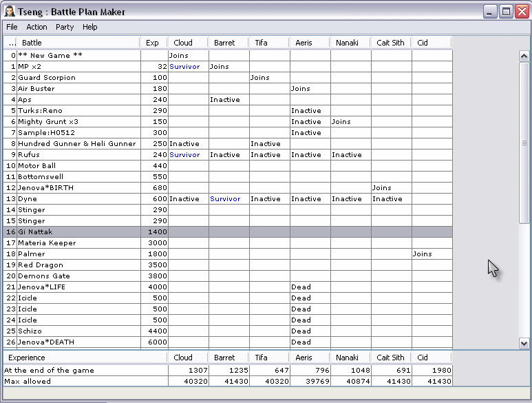Select the 'Sample:H0512' battle

228,133
